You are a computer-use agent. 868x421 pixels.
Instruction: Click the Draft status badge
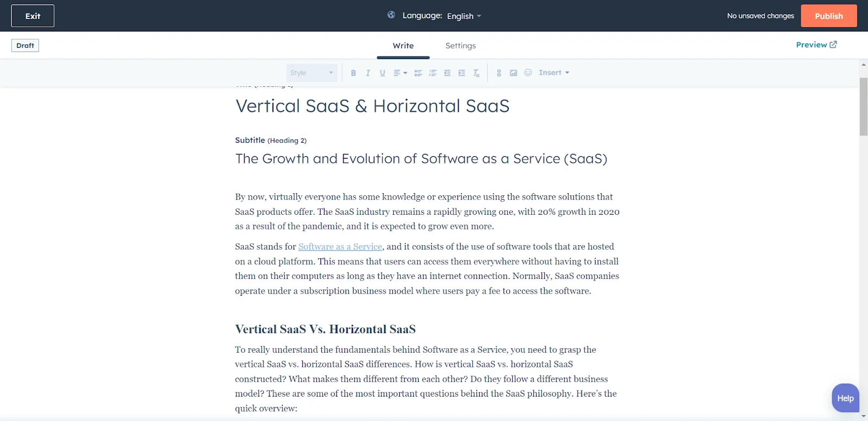[x=25, y=46]
